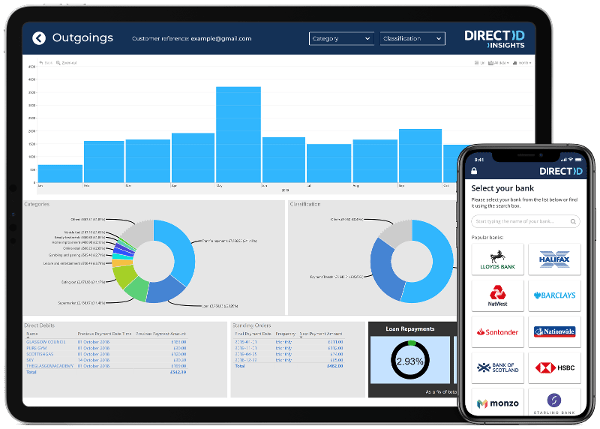The width and height of the screenshot is (600, 429).
Task: Click the DirectID Insights logo on tablet
Action: pos(494,39)
